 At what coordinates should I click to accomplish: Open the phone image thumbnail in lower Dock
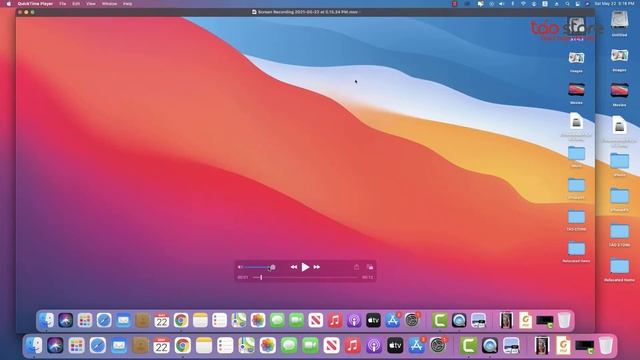pyautogui.click(x=542, y=346)
